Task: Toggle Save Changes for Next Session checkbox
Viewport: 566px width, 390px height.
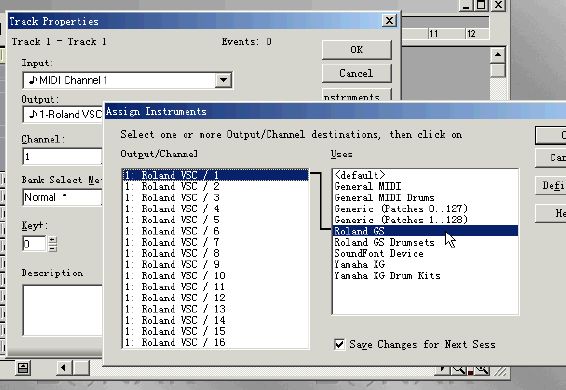Action: (x=339, y=344)
